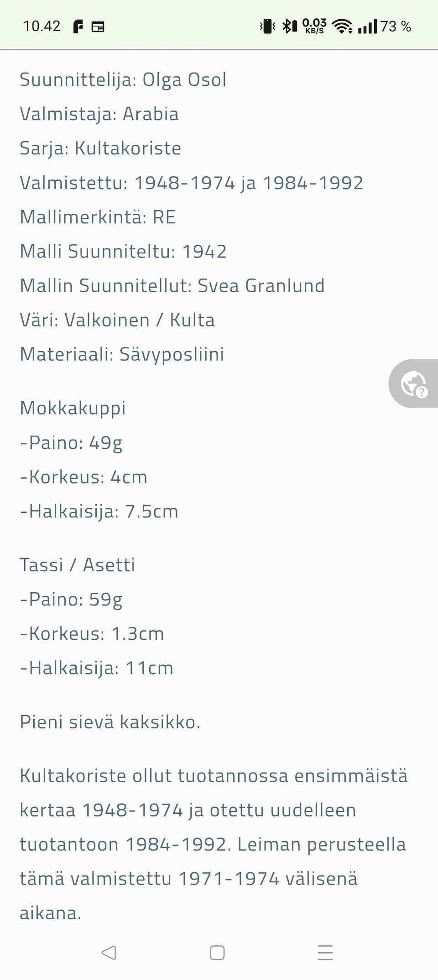The height and width of the screenshot is (980, 438).
Task: Tap the 'Mokkakuppi' heading
Action: click(x=73, y=408)
